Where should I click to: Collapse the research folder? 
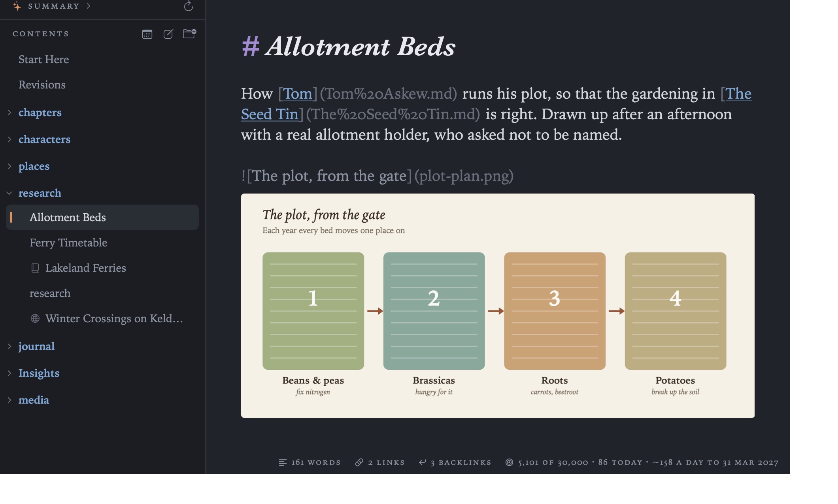coord(9,193)
